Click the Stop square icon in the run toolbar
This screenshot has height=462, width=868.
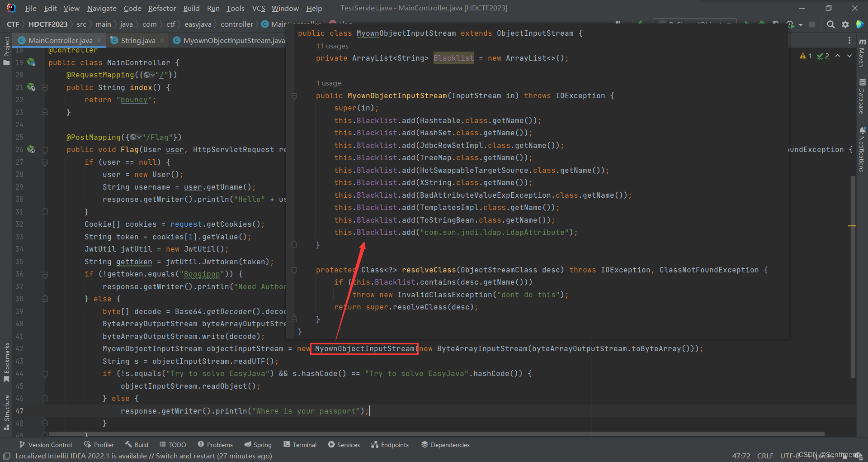click(812, 24)
